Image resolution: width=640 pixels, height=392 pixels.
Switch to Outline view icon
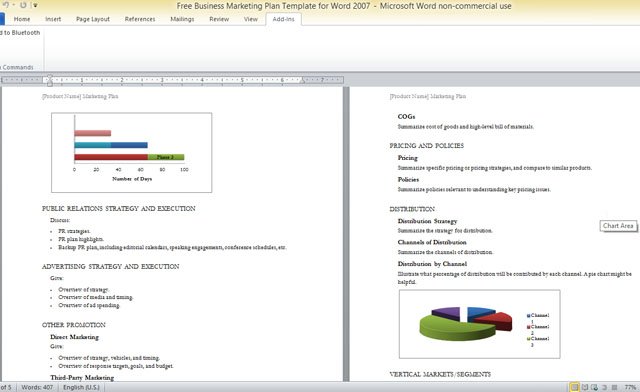(604, 387)
